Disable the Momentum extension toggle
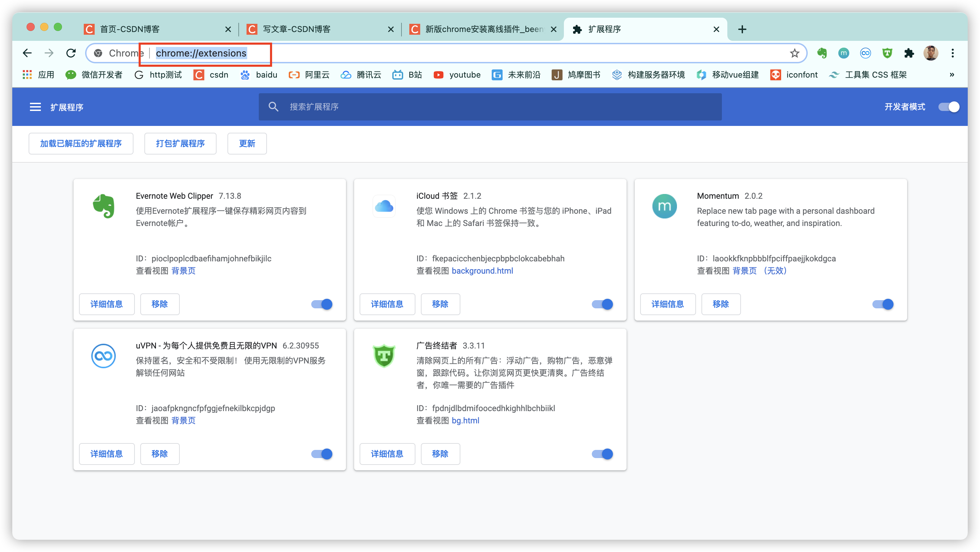 tap(883, 304)
